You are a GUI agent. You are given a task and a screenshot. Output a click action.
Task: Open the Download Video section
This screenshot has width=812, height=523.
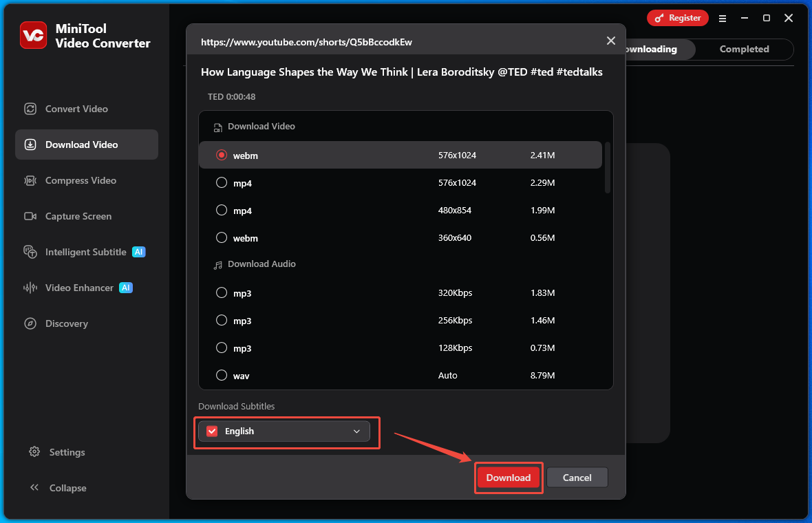tap(87, 145)
